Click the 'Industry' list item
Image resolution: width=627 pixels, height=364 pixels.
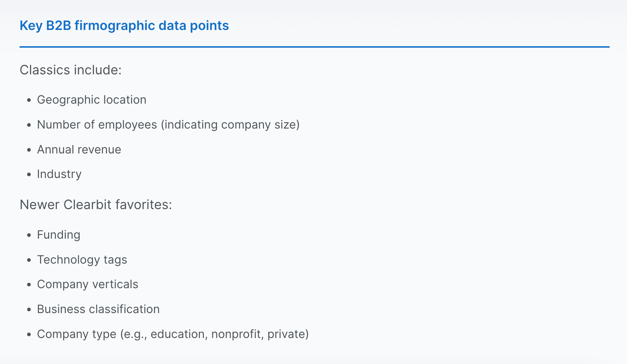pyautogui.click(x=59, y=174)
